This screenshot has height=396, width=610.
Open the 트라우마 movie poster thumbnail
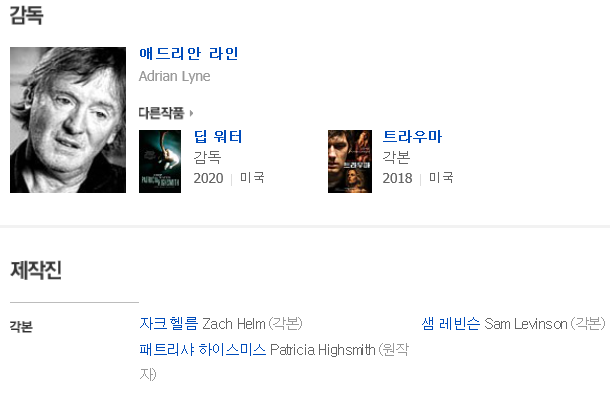point(350,161)
